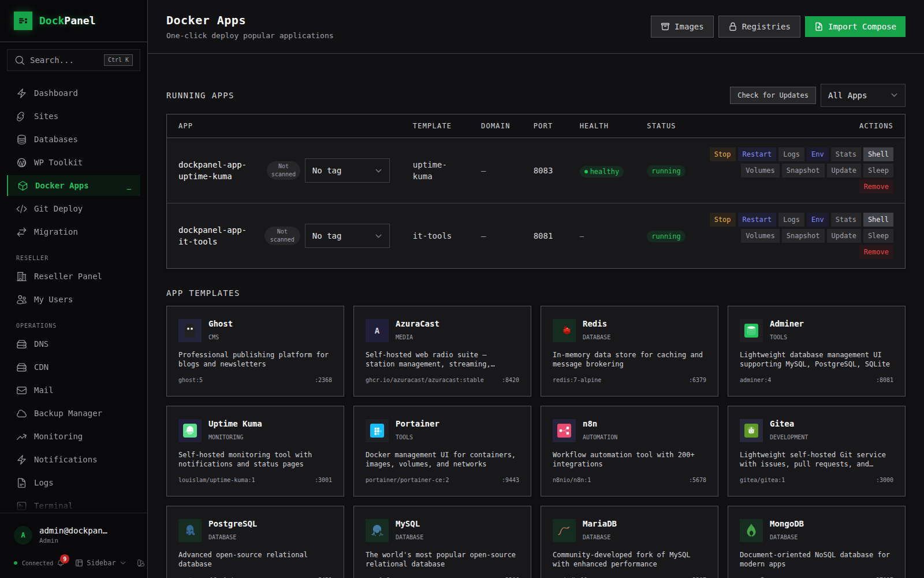Click the My Users people icon
This screenshot has height=578, width=924.
pyautogui.click(x=22, y=299)
